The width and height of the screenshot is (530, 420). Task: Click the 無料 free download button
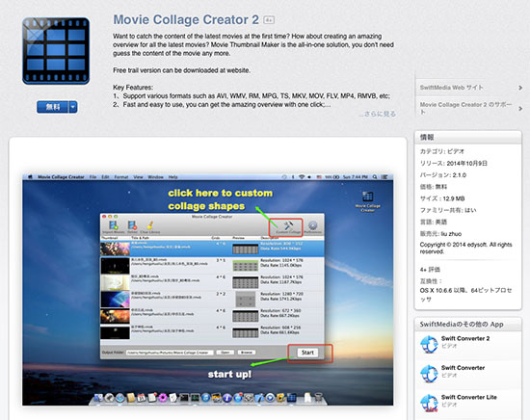click(x=53, y=107)
